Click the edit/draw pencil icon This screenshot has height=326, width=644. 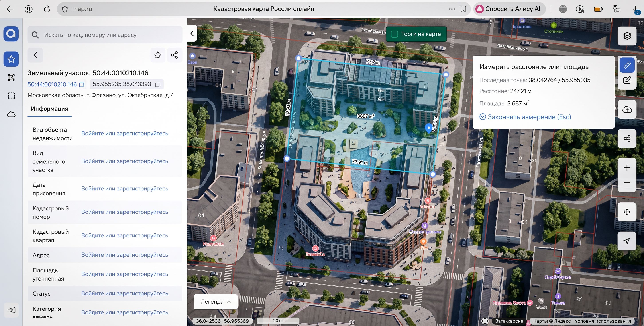627,80
